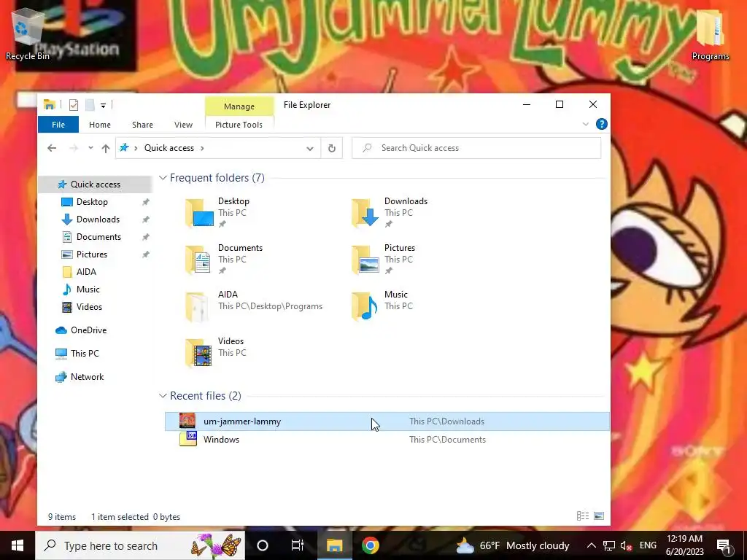Go up one level with up arrow
The height and width of the screenshot is (560, 747).
point(106,148)
